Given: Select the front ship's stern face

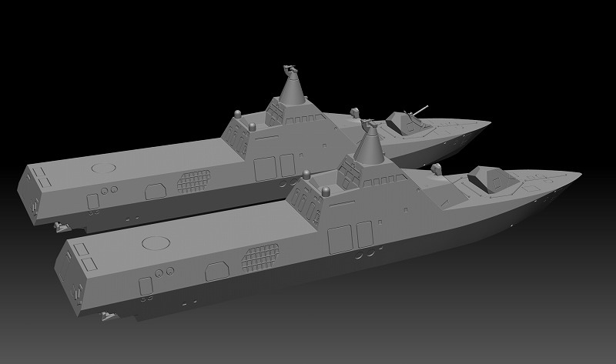Looking at the screenshot, I should pos(69,276).
